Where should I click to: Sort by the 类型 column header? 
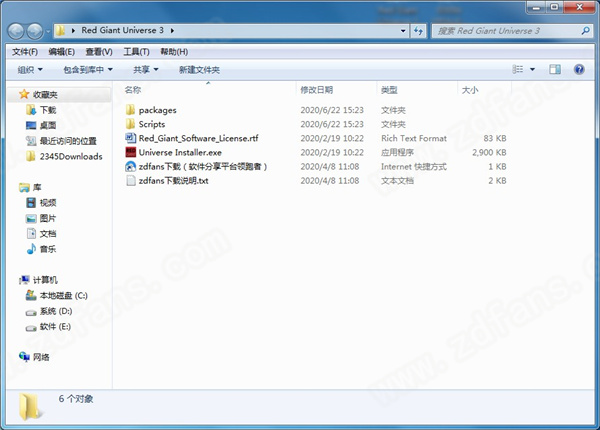click(389, 90)
